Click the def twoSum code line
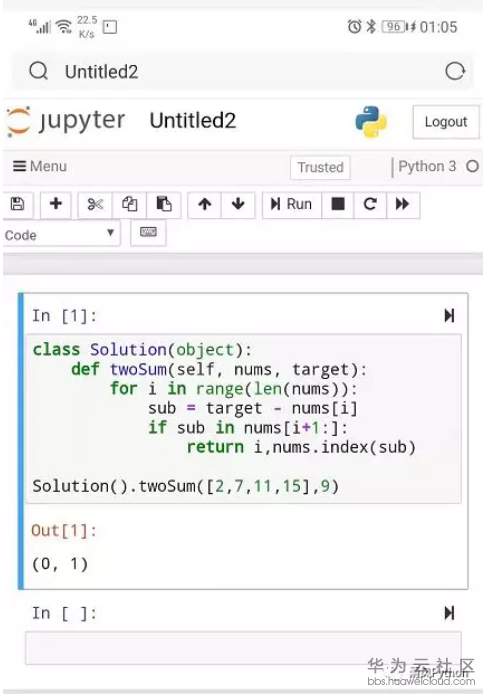This screenshot has height=696, width=489. [219, 369]
